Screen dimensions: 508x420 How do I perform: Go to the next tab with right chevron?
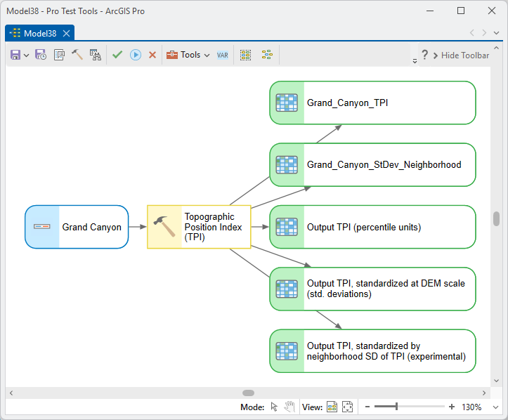[484, 33]
